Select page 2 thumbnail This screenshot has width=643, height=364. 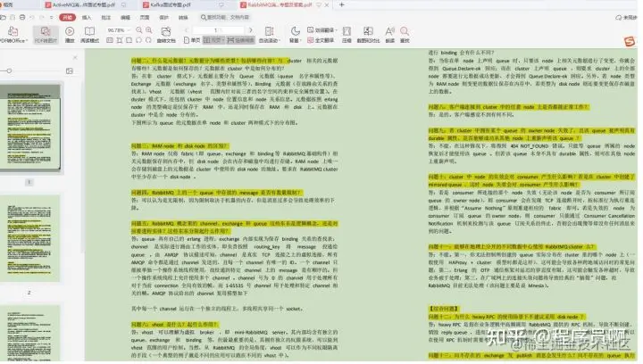point(29,238)
